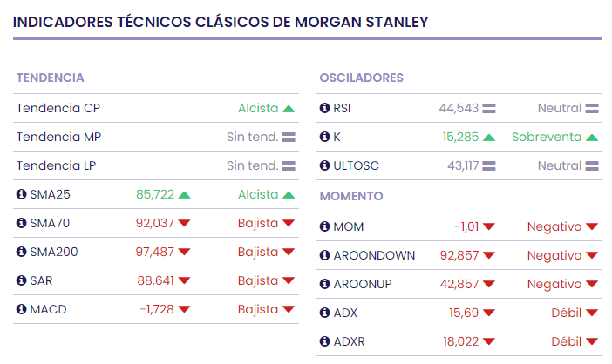This screenshot has height=364, width=612.
Task: Click the red down arrow next to MACD Bajista
Action: tap(289, 310)
